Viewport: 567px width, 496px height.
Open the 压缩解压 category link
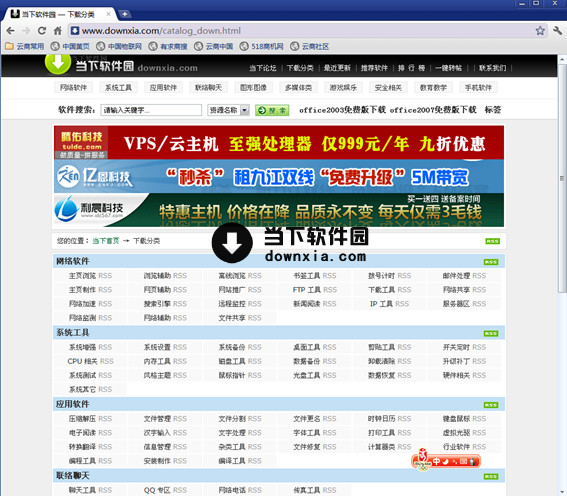click(82, 419)
